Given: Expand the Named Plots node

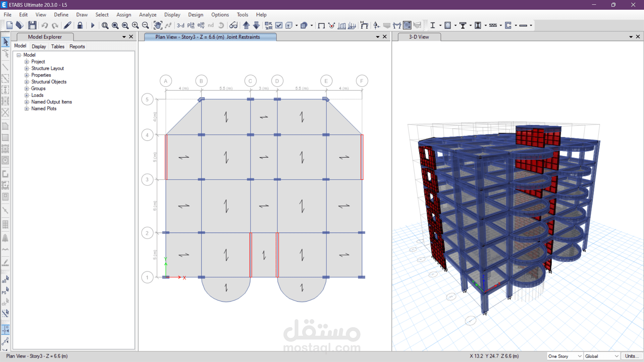Looking at the screenshot, I should (26, 109).
